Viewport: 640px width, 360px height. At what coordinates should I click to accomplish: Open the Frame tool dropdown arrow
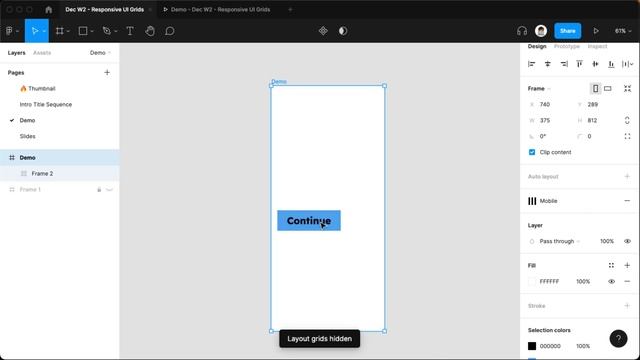[68, 31]
